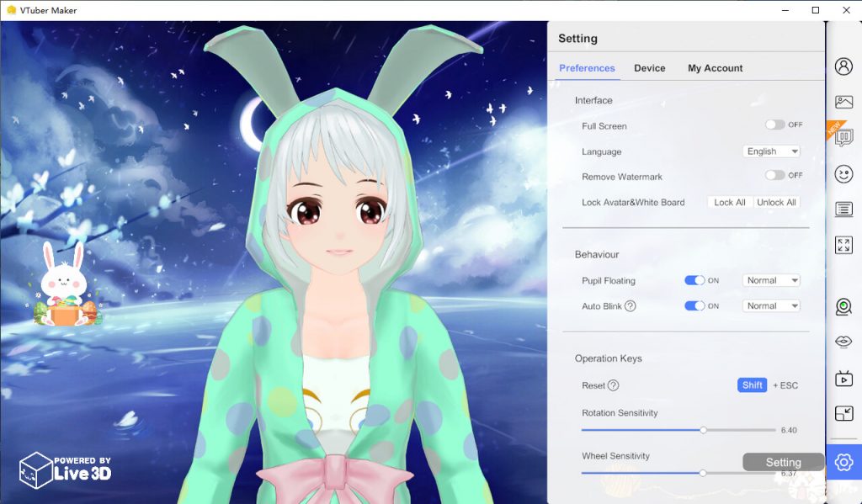
Task: Adjust the Rotation Sensitivity slider
Action: coord(704,429)
